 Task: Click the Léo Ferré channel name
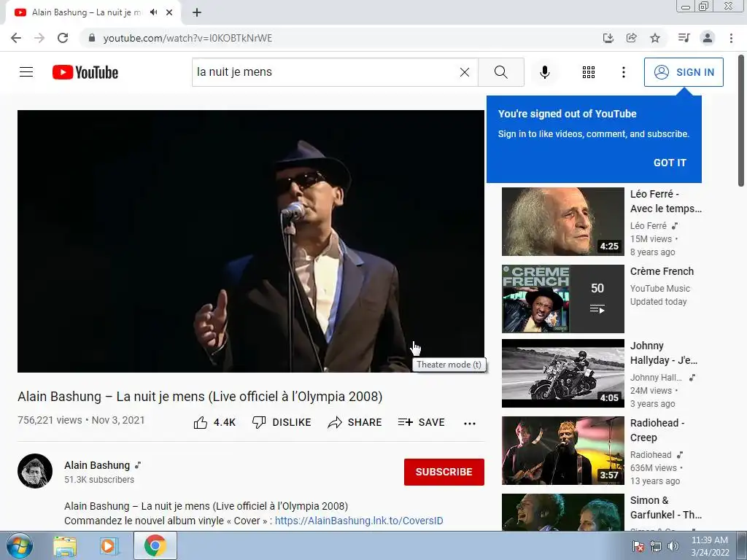(x=649, y=226)
